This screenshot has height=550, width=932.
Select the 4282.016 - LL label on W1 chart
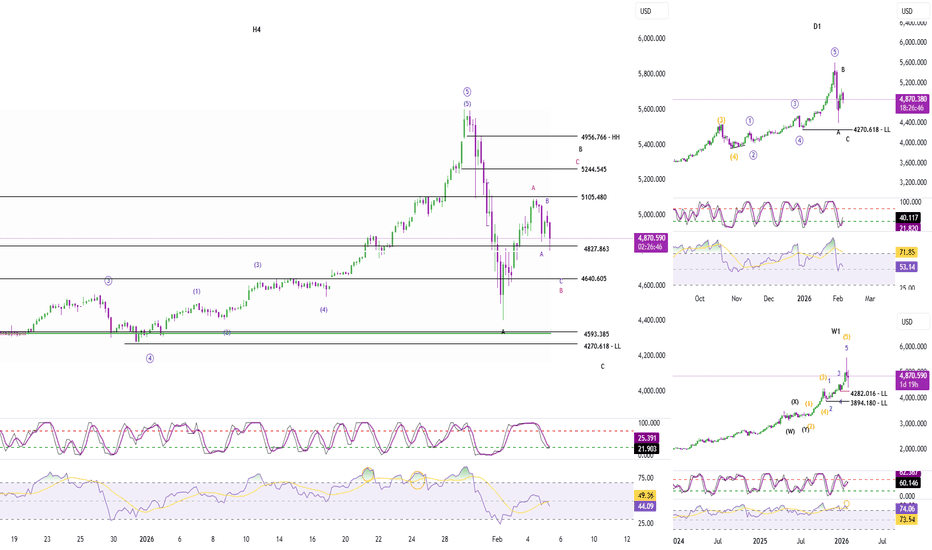pos(869,394)
